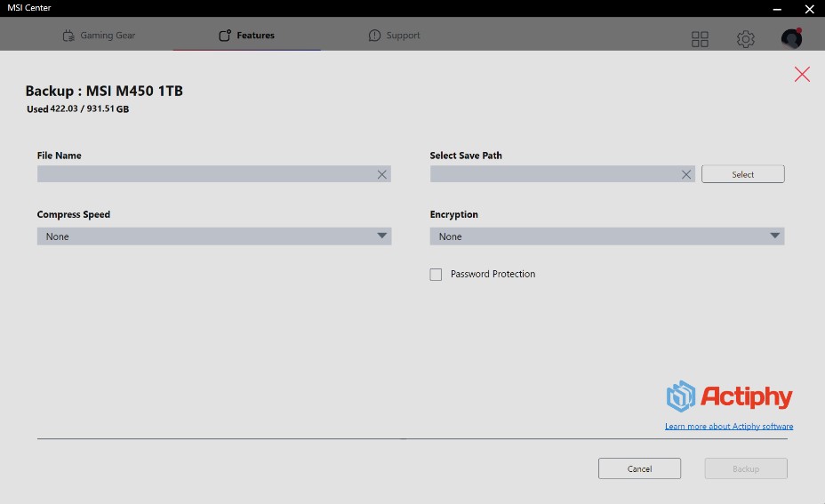The image size is (825, 504).
Task: Expand the Compress Speed dropdown
Action: tap(213, 236)
